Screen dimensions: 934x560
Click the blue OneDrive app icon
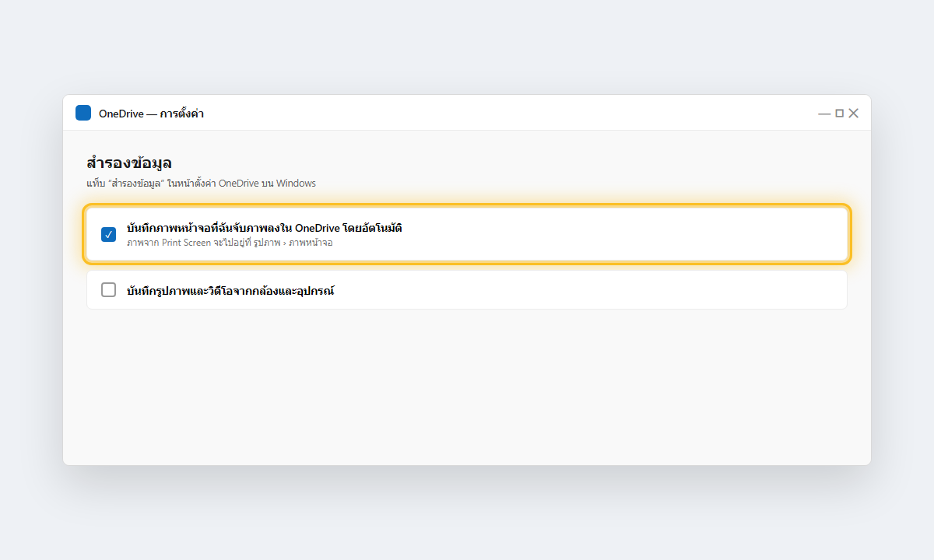click(x=83, y=113)
